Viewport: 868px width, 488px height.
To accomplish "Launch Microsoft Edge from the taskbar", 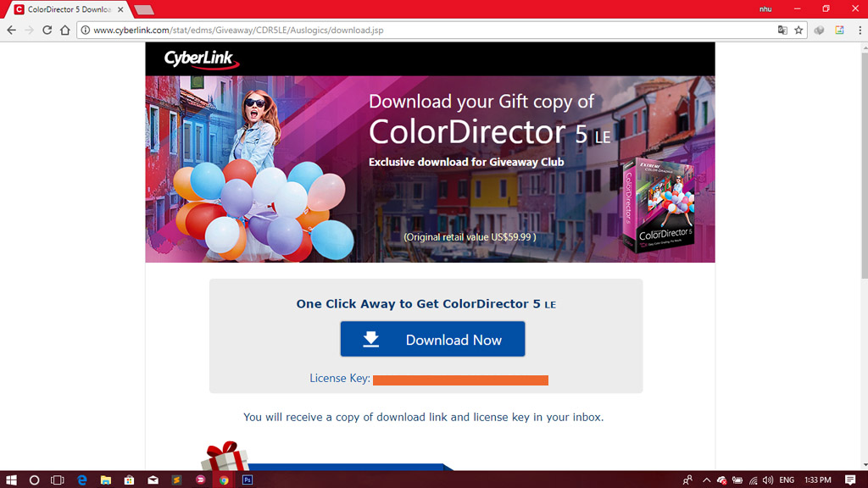I will (x=82, y=480).
